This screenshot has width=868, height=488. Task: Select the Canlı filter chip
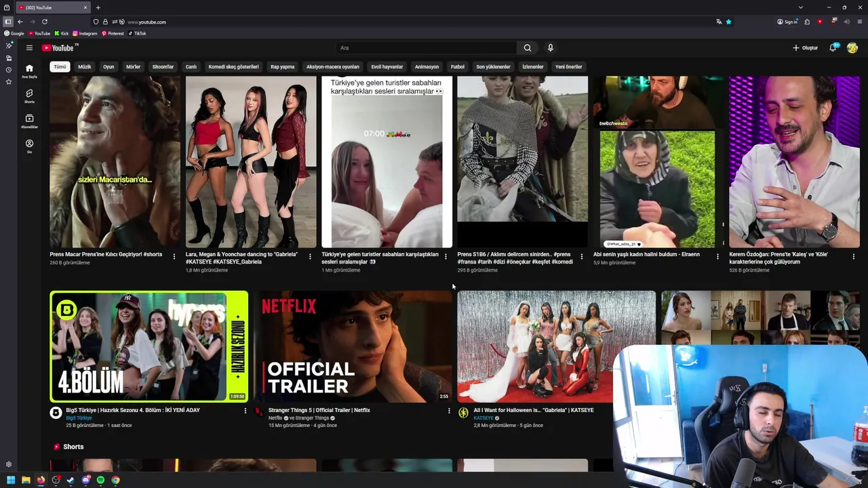coord(191,66)
